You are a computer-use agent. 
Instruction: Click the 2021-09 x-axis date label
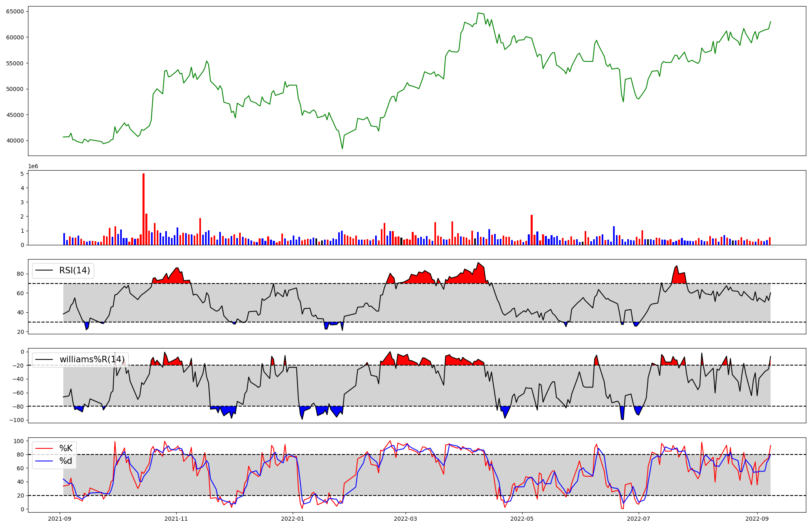point(60,519)
